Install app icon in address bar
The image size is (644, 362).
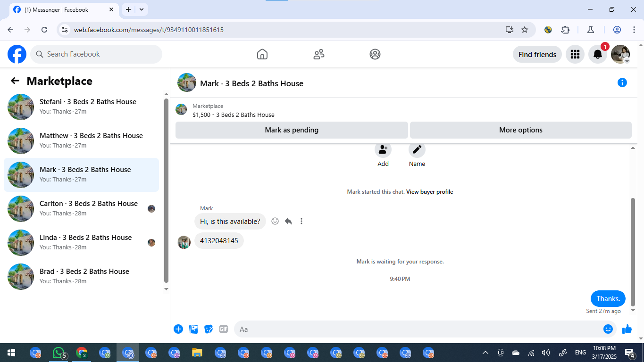coord(510,30)
